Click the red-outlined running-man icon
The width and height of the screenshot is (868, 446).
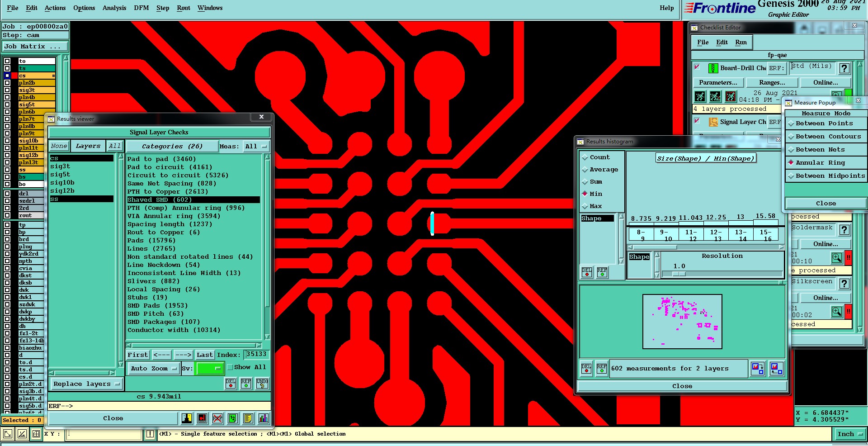[731, 96]
